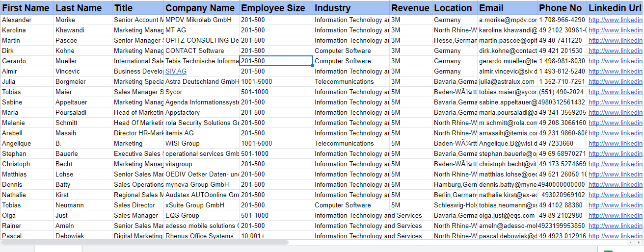
Task: Open Karolina Khawandi's LinkedIn URL
Action: click(x=615, y=30)
